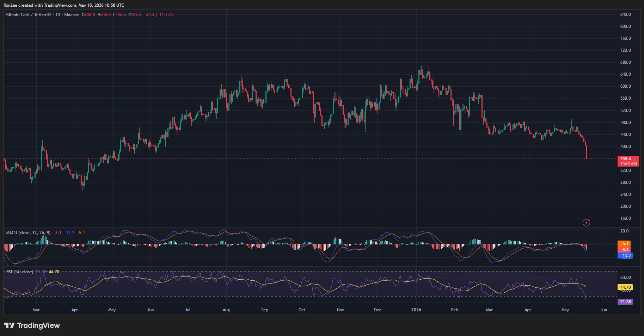
Task: Click the 400.0 price axis label
Action: (x=626, y=147)
